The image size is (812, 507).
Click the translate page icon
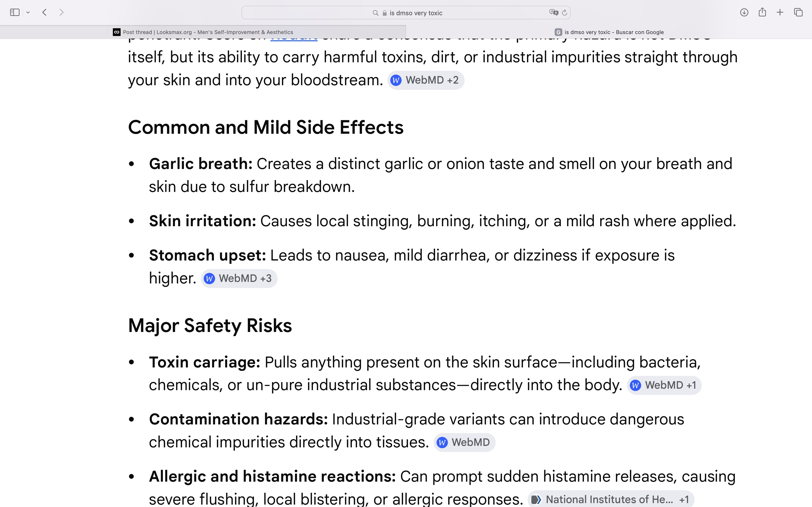tap(554, 12)
